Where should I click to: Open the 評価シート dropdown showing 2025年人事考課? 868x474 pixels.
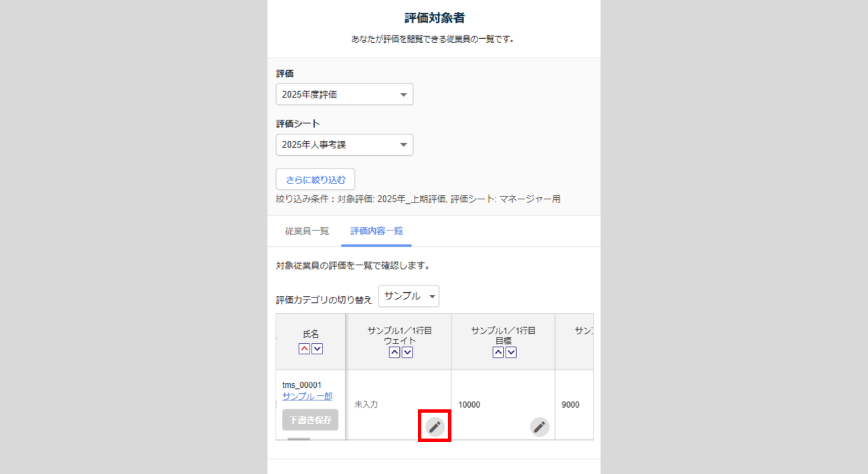coord(344,144)
